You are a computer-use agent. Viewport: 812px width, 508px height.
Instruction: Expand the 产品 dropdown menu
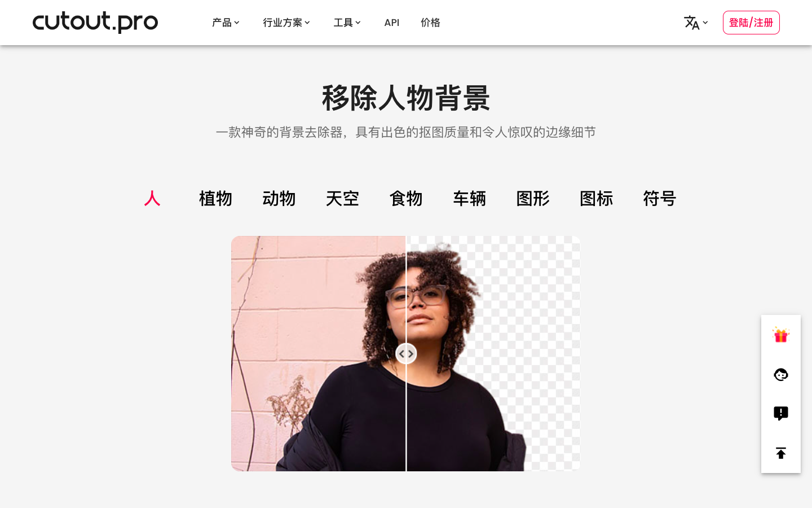[226, 23]
